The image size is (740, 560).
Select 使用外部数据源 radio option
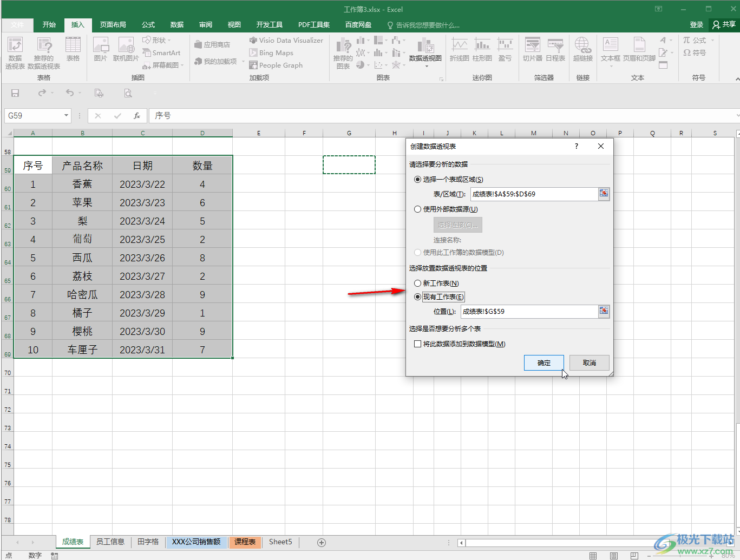click(x=417, y=209)
